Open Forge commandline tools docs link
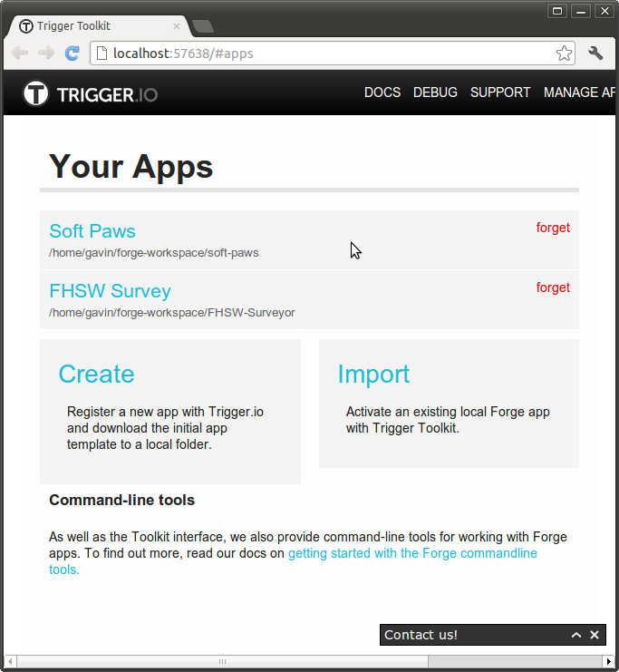The height and width of the screenshot is (672, 619). pos(412,553)
